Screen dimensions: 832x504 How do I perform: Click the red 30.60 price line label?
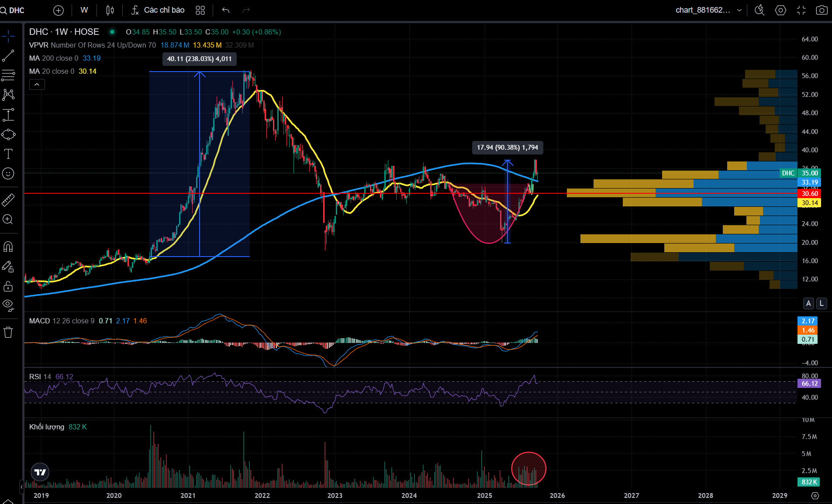point(809,193)
